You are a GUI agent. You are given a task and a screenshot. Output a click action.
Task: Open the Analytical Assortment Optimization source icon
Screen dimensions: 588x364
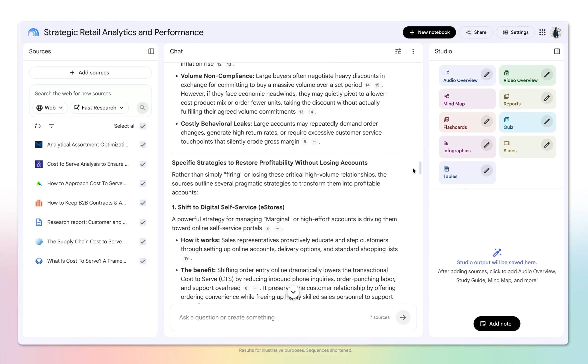point(39,145)
